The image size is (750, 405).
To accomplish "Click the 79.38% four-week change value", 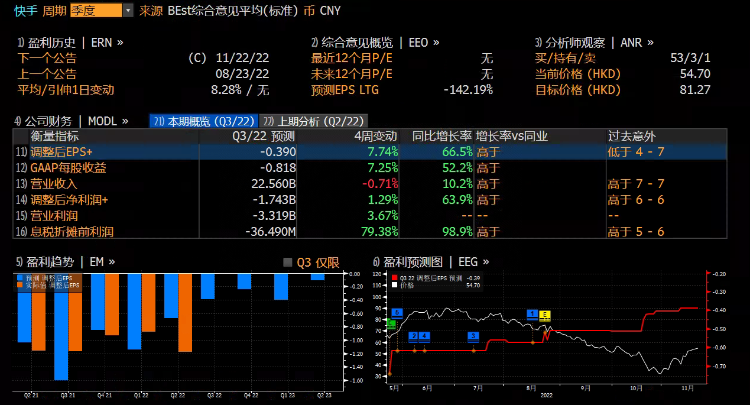I will [380, 231].
